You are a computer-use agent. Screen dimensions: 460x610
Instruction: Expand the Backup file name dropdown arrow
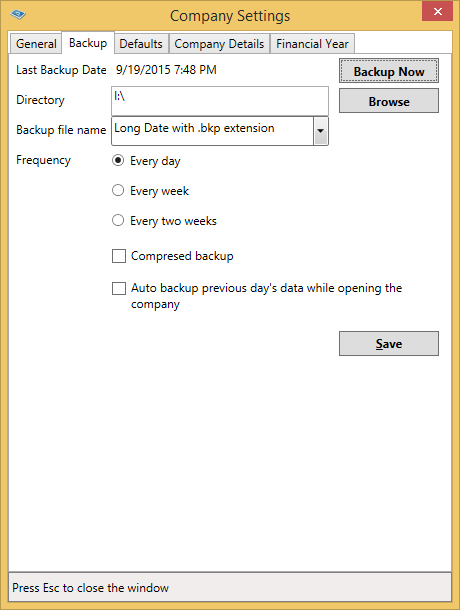tap(320, 131)
